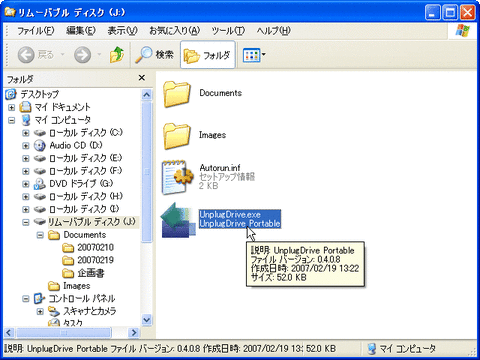Select スキャナとカメラ icon in tree
The width and height of the screenshot is (480, 360).
click(54, 311)
